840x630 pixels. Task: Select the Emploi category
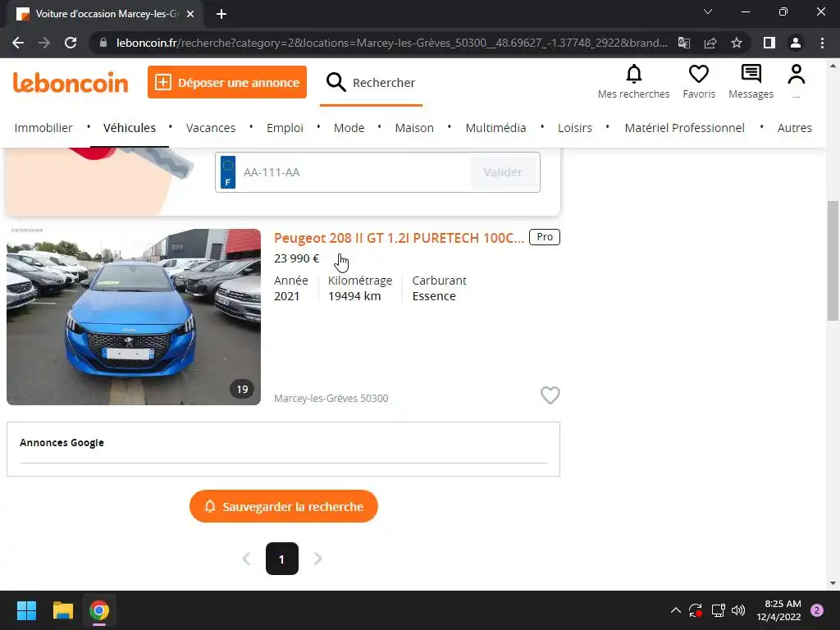[x=285, y=128]
